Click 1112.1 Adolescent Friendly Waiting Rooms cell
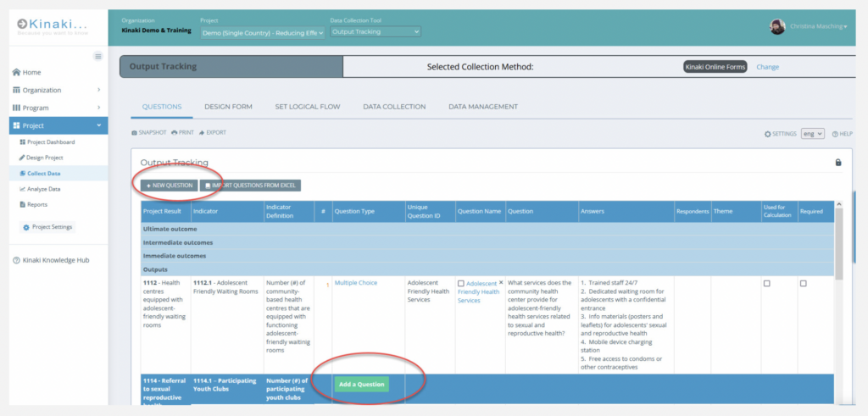Screen dimensions: 868x416 tap(227, 324)
